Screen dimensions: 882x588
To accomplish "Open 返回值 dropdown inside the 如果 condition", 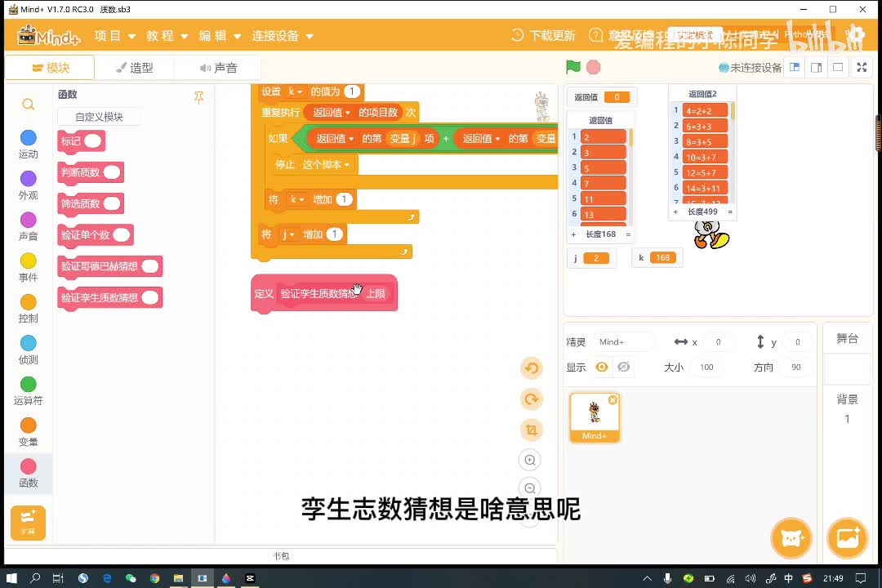I will (335, 138).
